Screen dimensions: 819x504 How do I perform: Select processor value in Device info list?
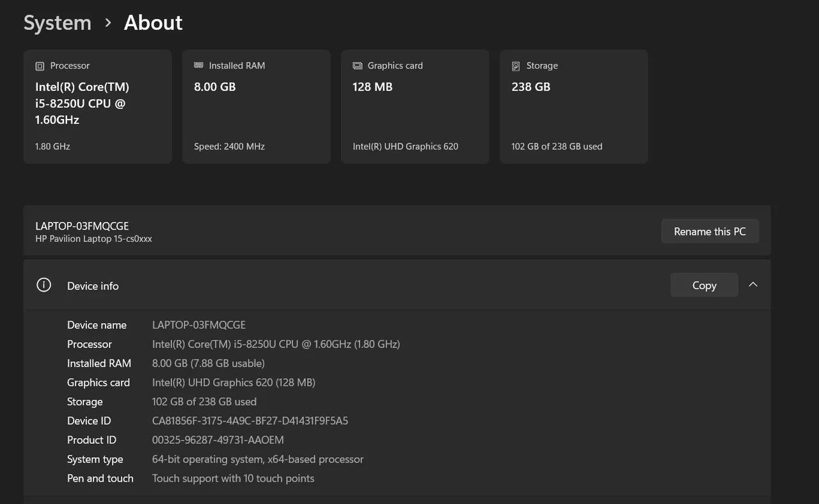pos(276,344)
